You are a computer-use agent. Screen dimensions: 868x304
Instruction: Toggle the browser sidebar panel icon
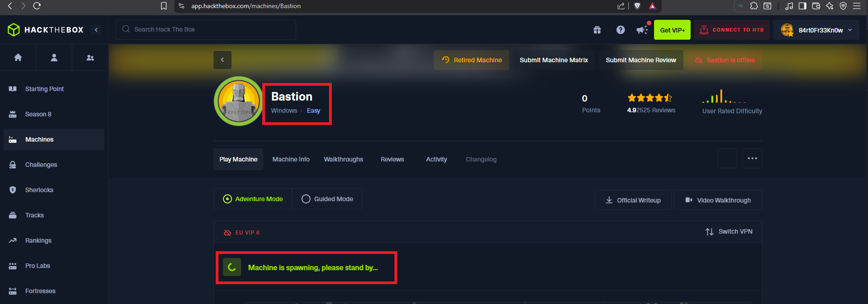click(802, 6)
